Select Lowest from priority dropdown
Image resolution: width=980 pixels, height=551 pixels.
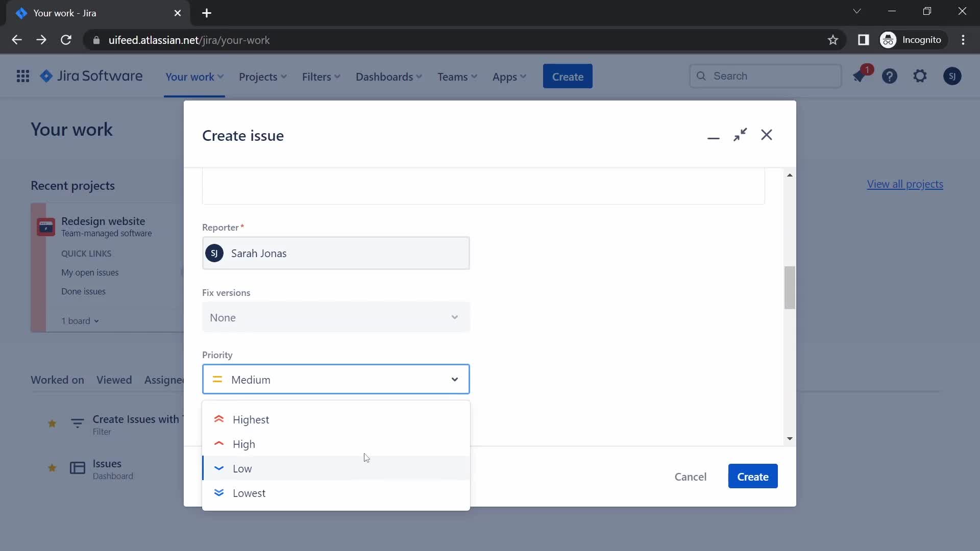tap(249, 492)
